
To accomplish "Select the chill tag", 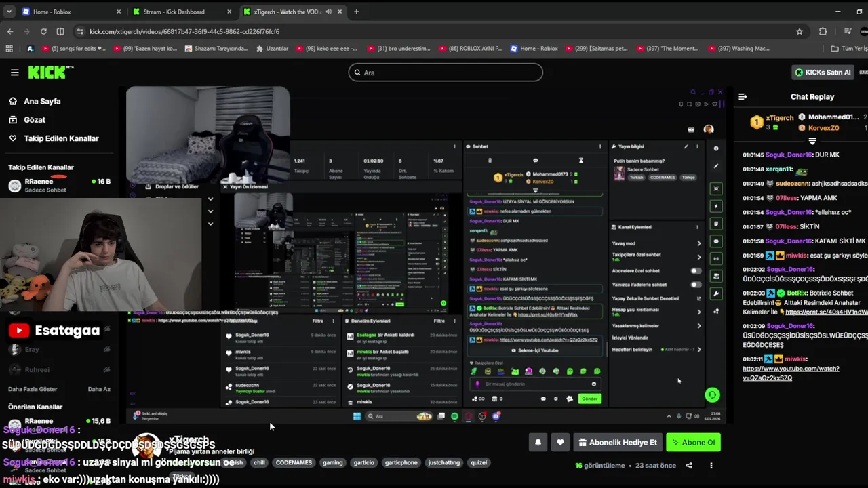I will click(x=259, y=463).
